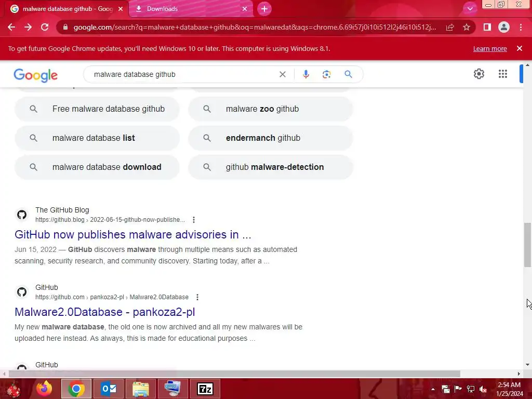This screenshot has width=532, height=399.
Task: Bookmark this tab with the star
Action: coord(467,27)
